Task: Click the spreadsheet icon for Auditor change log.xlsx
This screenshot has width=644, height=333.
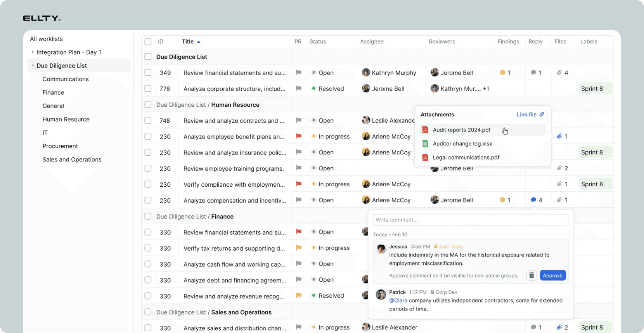Action: pyautogui.click(x=425, y=144)
